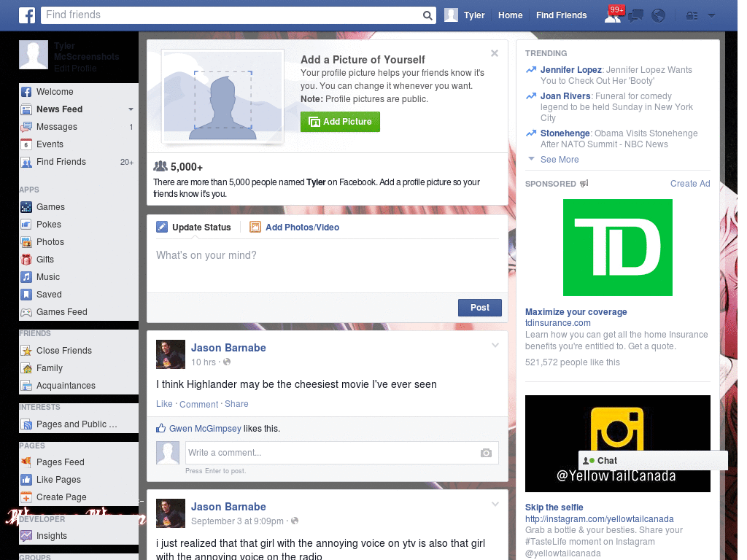The image size is (747, 560).
Task: Click the Gifts app icon
Action: click(x=26, y=260)
